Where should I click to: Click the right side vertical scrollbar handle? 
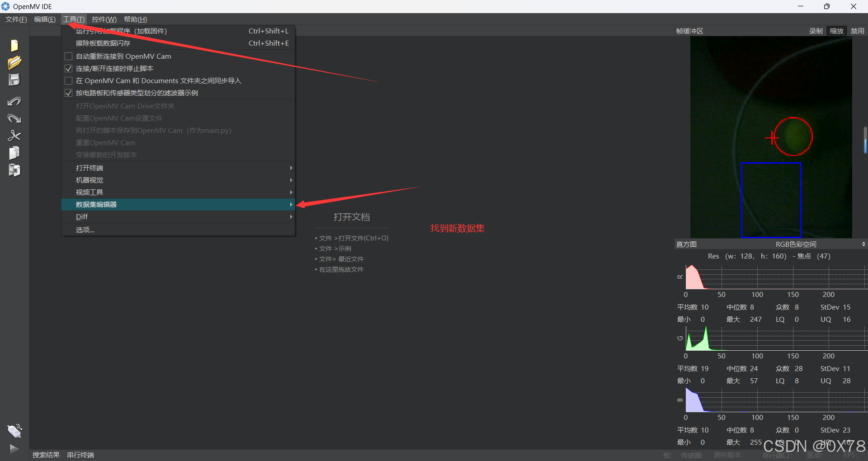click(865, 140)
